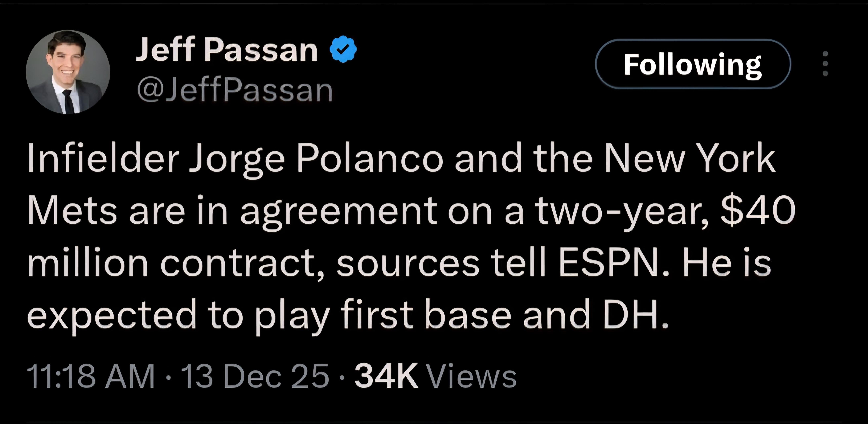Visit the @JeffPassan handle link

pos(234,90)
